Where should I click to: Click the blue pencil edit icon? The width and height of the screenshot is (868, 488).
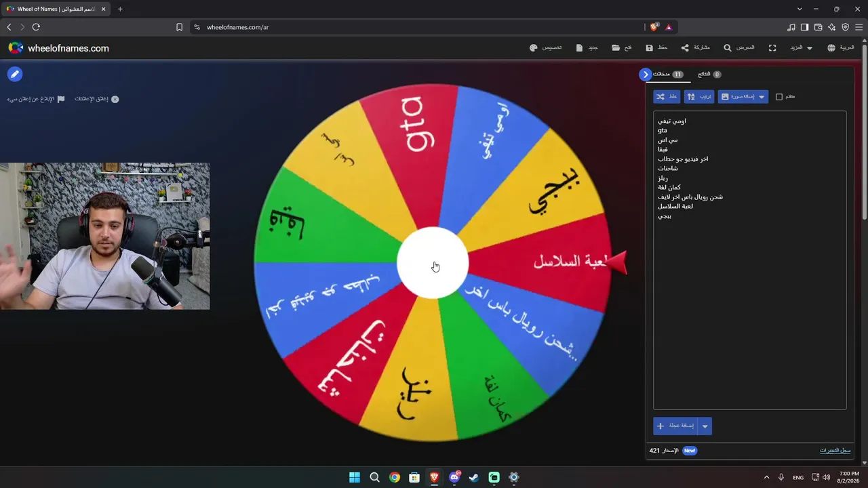point(14,75)
